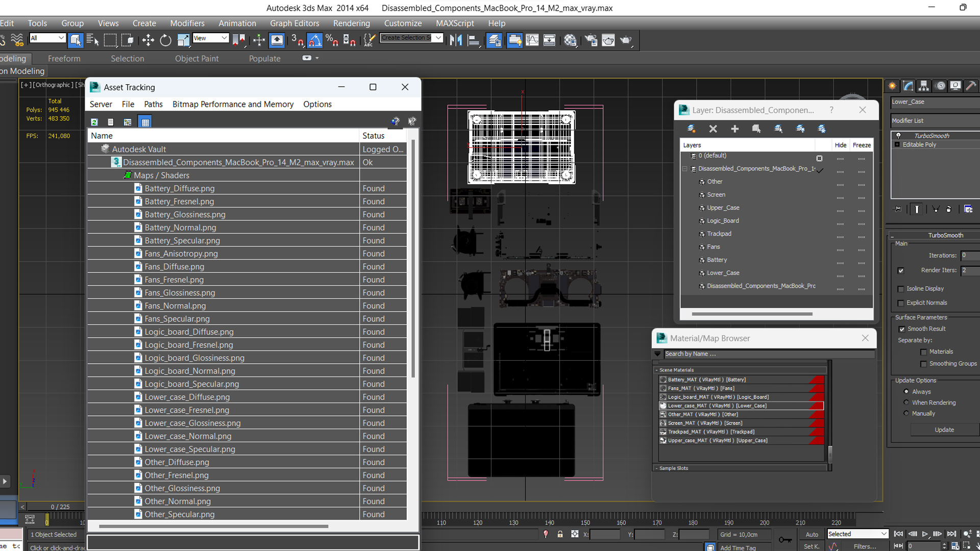
Task: Click Set Keys large key icon
Action: point(785,539)
